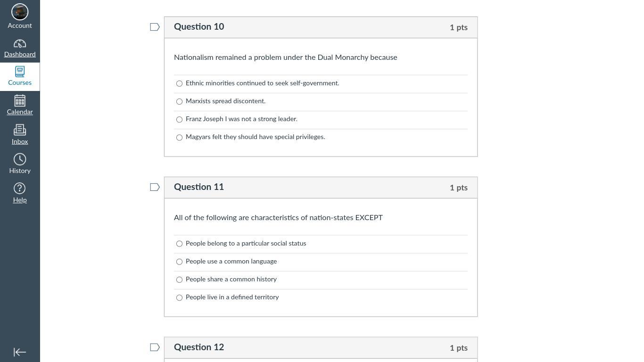644x362 pixels.
Task: Go to the Dashboard icon
Action: click(20, 44)
